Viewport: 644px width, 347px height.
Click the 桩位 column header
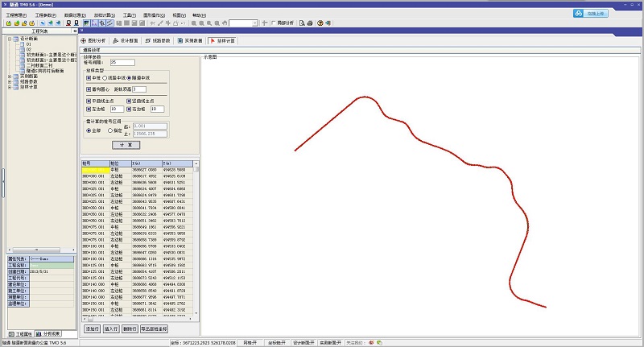coord(120,163)
